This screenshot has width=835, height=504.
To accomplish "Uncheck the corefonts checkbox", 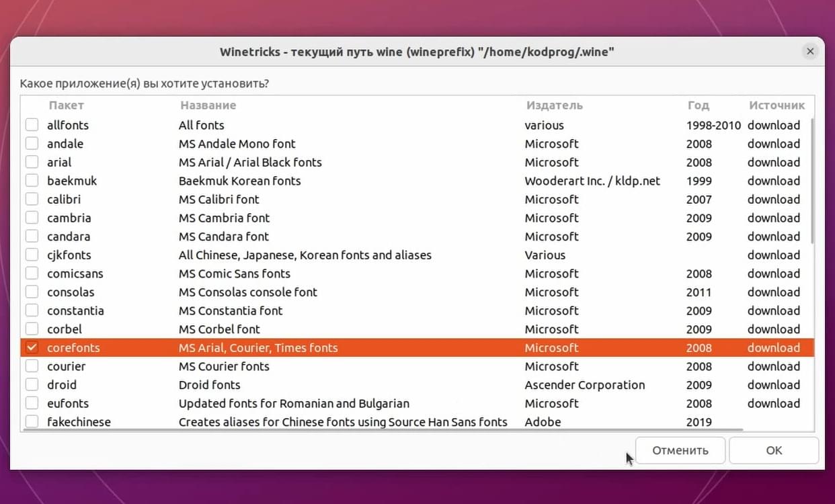I will [x=32, y=348].
